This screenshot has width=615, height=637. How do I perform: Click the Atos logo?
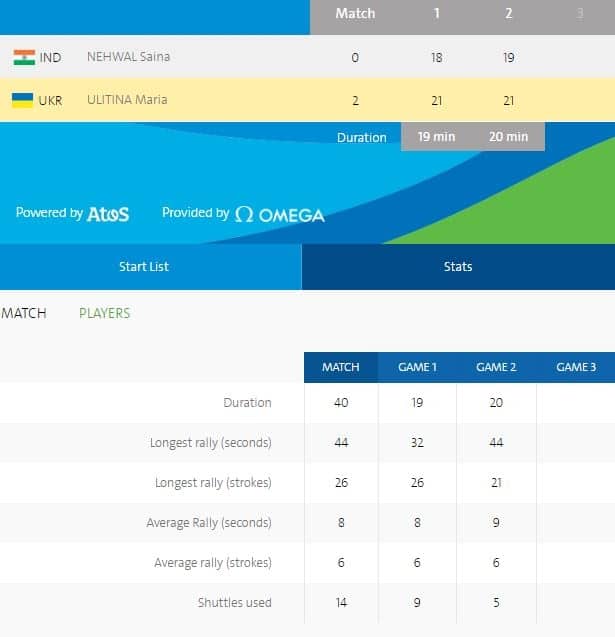click(108, 213)
